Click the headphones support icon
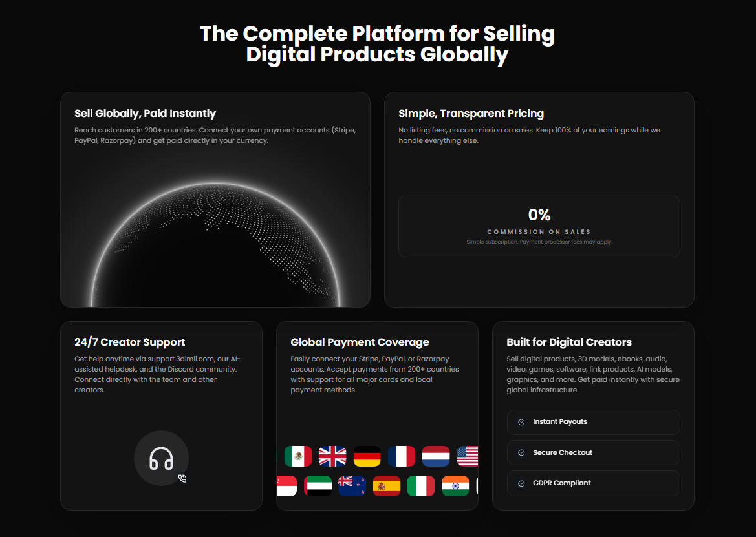 [x=161, y=458]
